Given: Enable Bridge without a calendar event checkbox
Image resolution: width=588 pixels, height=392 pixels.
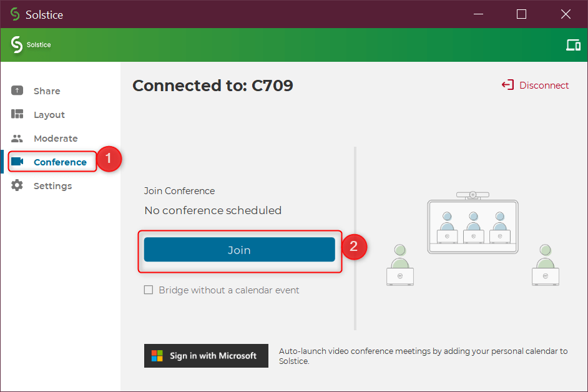Looking at the screenshot, I should (x=149, y=290).
